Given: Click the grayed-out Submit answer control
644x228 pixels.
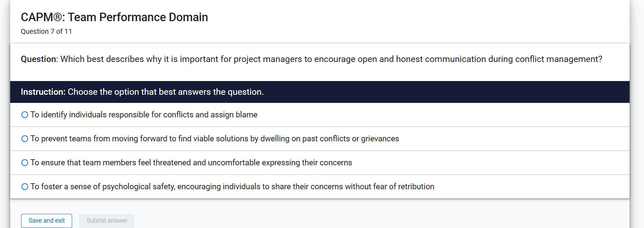Looking at the screenshot, I should tap(107, 221).
